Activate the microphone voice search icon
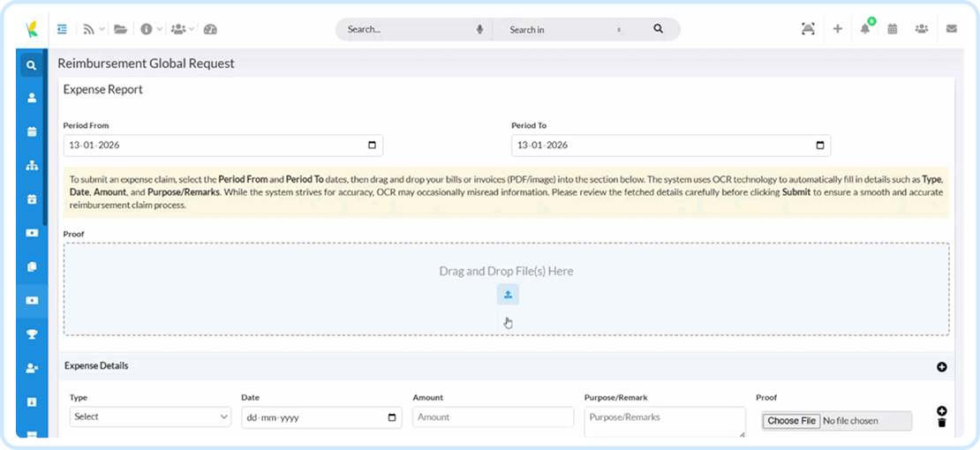 [x=480, y=29]
